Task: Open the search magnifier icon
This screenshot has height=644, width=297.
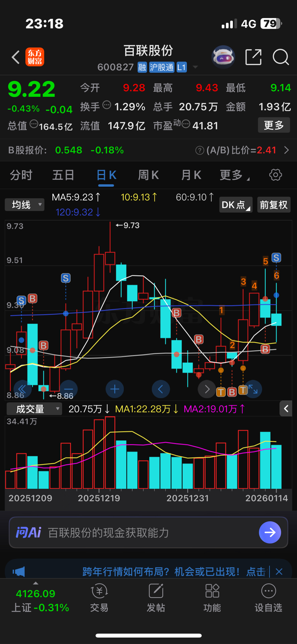Action: click(281, 57)
